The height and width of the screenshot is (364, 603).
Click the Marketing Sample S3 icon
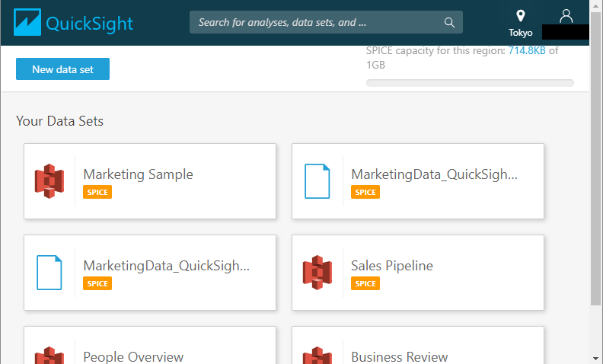[x=49, y=181]
